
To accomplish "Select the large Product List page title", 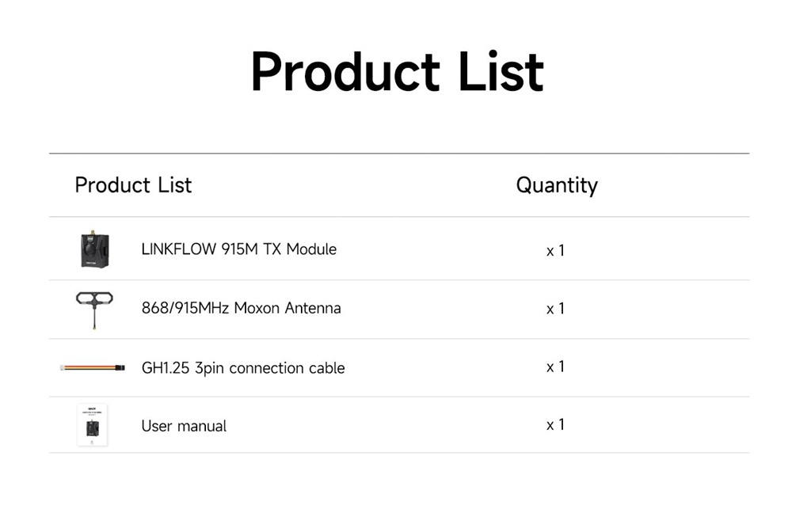I will coord(397,72).
